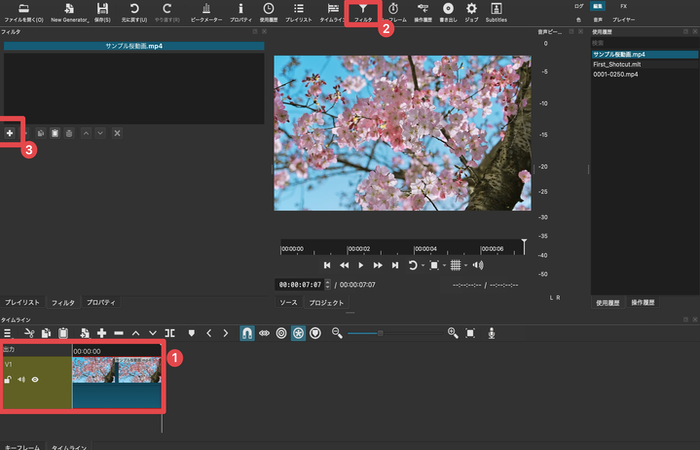This screenshot has width=700, height=450.
Task: Open the フィルタ (Filters) toolbar button
Action: [x=362, y=12]
